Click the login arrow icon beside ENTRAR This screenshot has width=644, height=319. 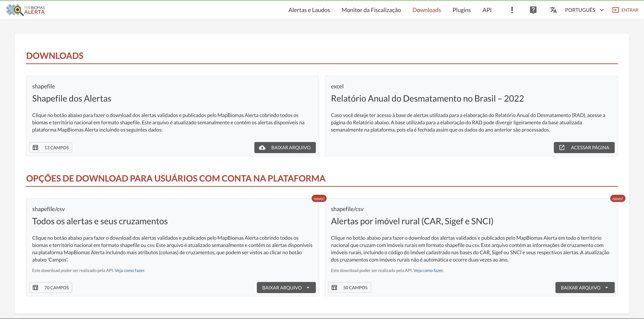click(x=615, y=10)
